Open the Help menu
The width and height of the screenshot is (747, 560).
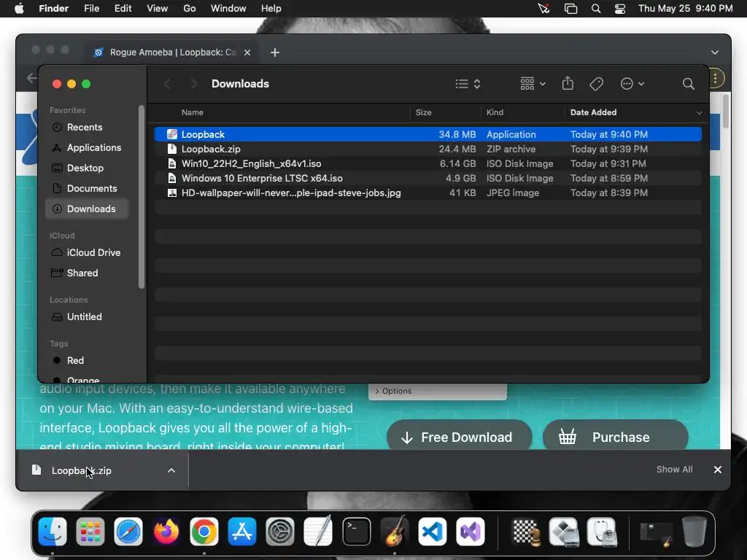coord(271,9)
